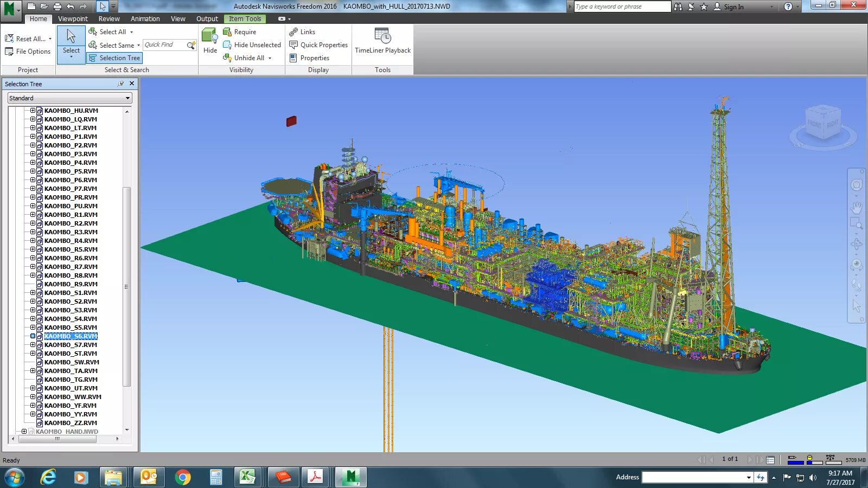Toggle Hide for selected items
The height and width of the screenshot is (488, 868).
210,41
